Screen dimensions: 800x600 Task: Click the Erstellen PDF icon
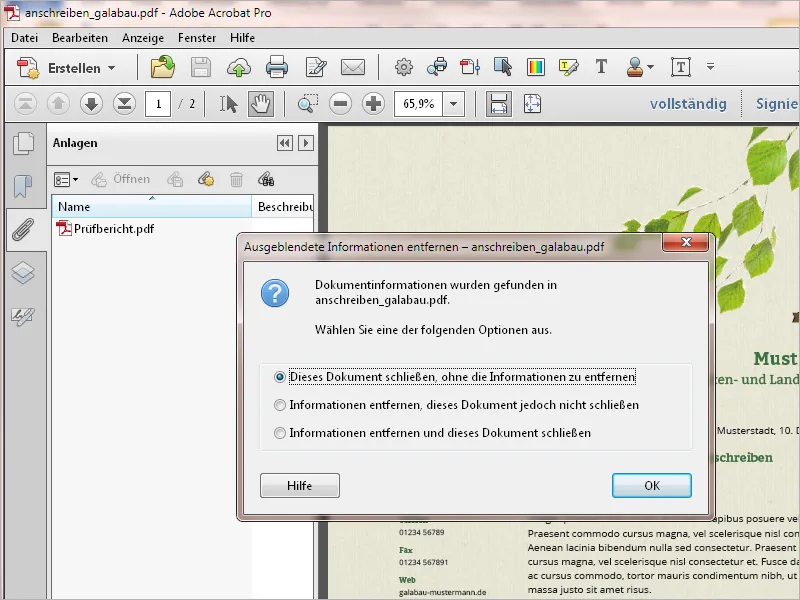[28, 67]
